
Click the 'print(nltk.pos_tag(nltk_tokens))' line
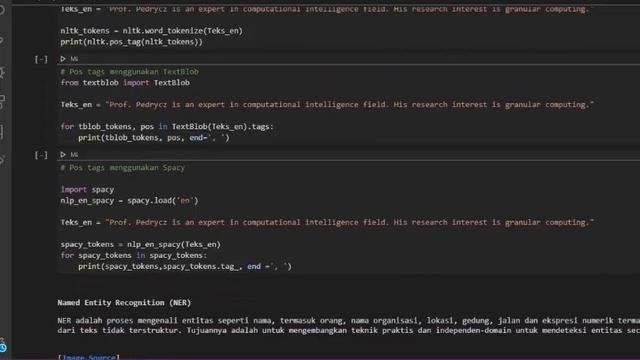[x=131, y=42]
